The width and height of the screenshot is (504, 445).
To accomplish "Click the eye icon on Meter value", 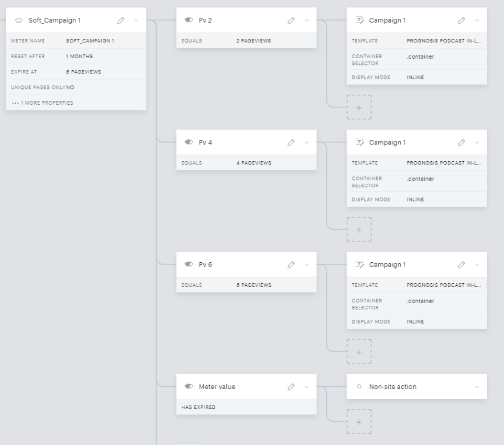I will coord(189,386).
